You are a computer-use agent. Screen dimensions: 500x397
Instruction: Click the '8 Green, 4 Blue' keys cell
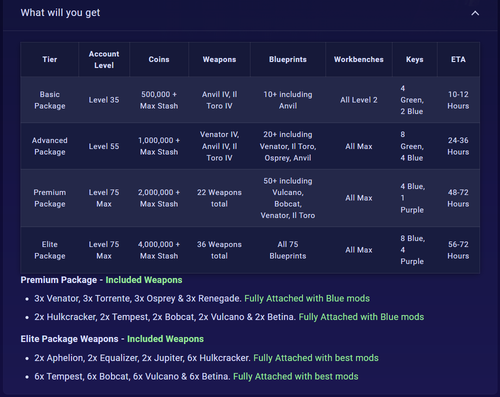click(x=415, y=146)
